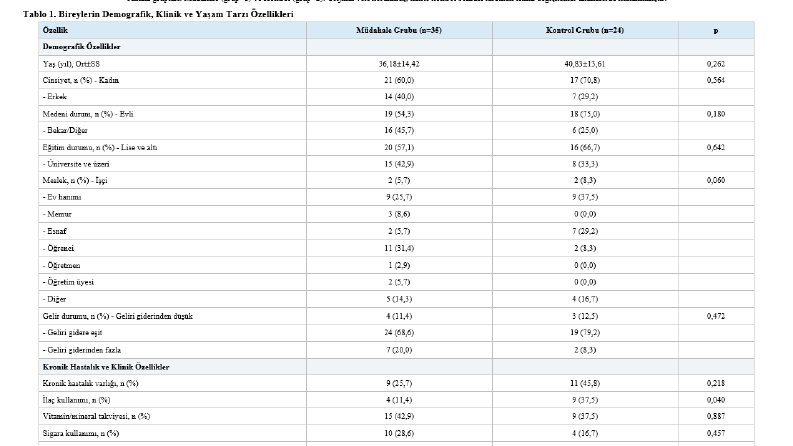Click the p value '0,564'

tap(716, 80)
